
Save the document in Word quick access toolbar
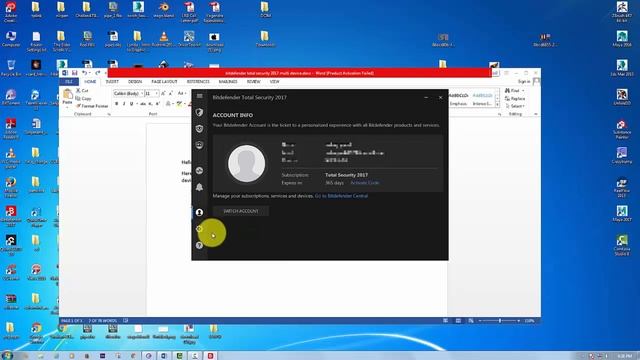(x=75, y=73)
